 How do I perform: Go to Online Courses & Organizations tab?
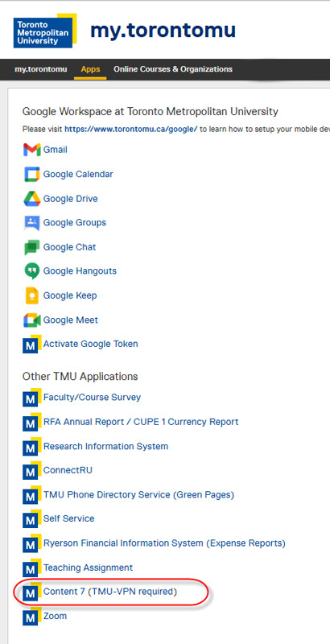coord(173,69)
